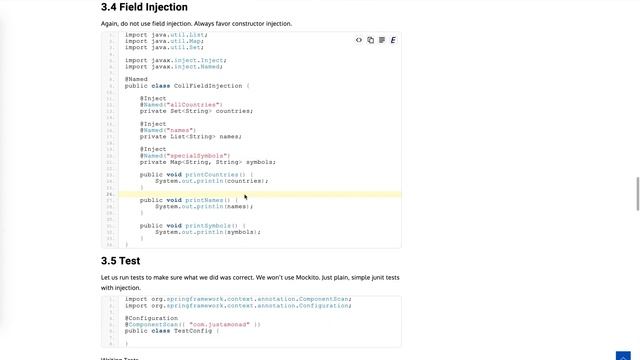640x360 pixels.
Task: Click the 'import javax.inject.Inject;' line
Action: coord(176,60)
